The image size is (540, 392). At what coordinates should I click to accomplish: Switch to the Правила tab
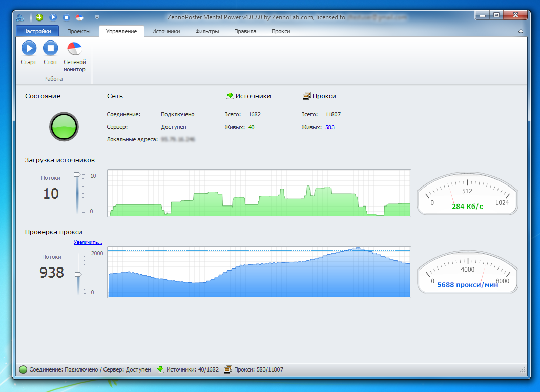[x=245, y=31]
